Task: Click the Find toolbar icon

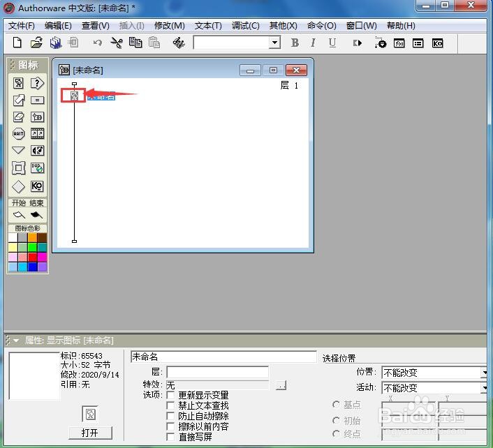Action: 179,43
